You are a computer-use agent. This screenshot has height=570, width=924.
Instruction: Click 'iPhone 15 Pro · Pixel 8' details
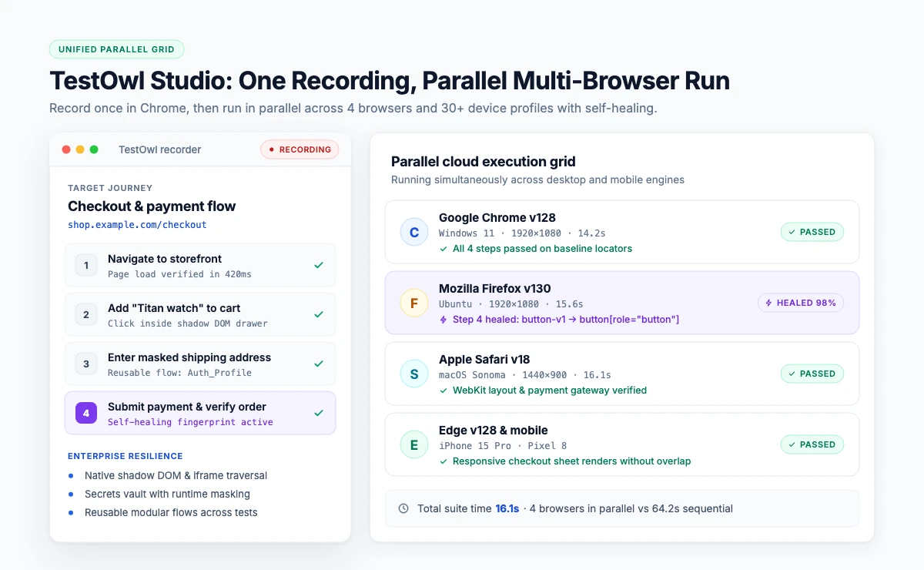pos(503,445)
